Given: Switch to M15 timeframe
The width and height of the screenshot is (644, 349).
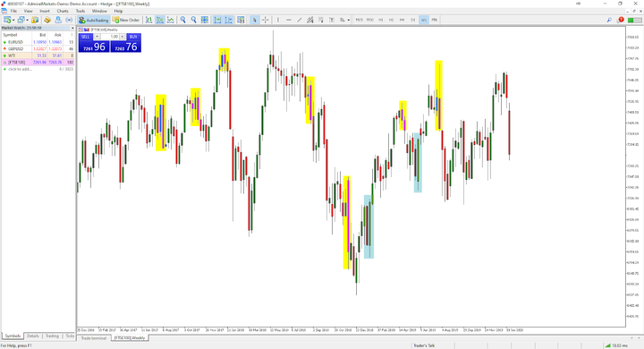Looking at the screenshot, I should coord(360,20).
